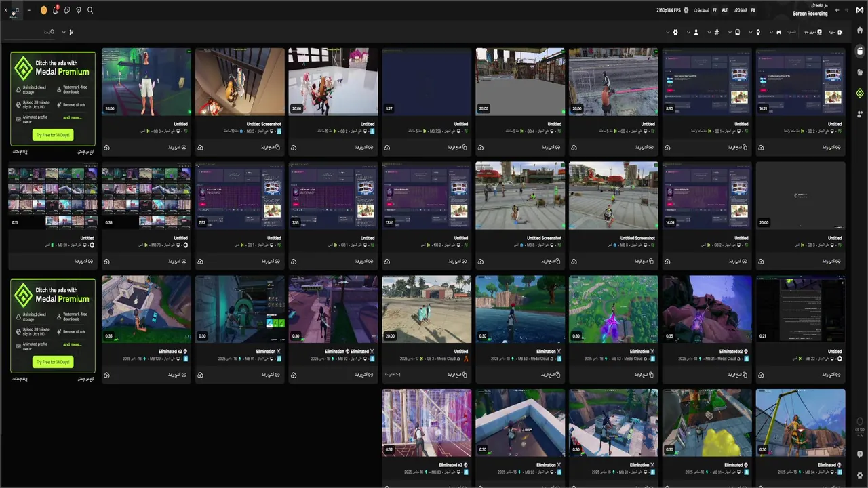Open notifications bell with red badge
The width and height of the screenshot is (868, 488).
(x=56, y=10)
